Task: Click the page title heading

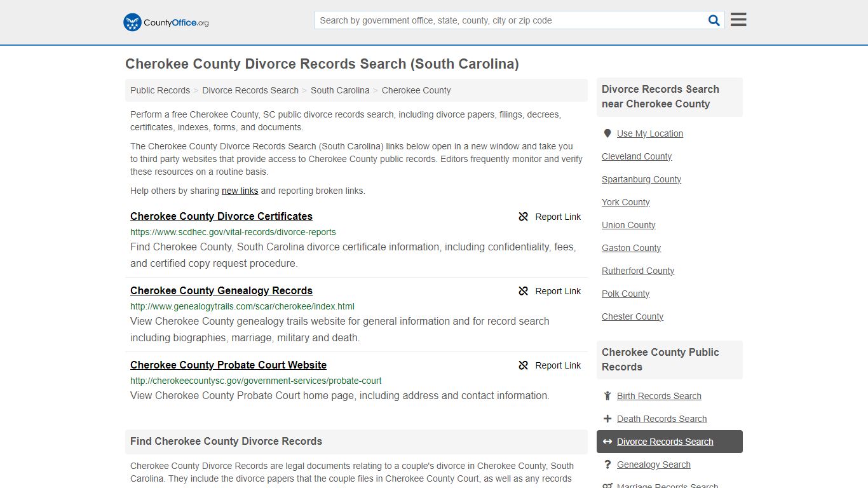Action: pos(322,64)
